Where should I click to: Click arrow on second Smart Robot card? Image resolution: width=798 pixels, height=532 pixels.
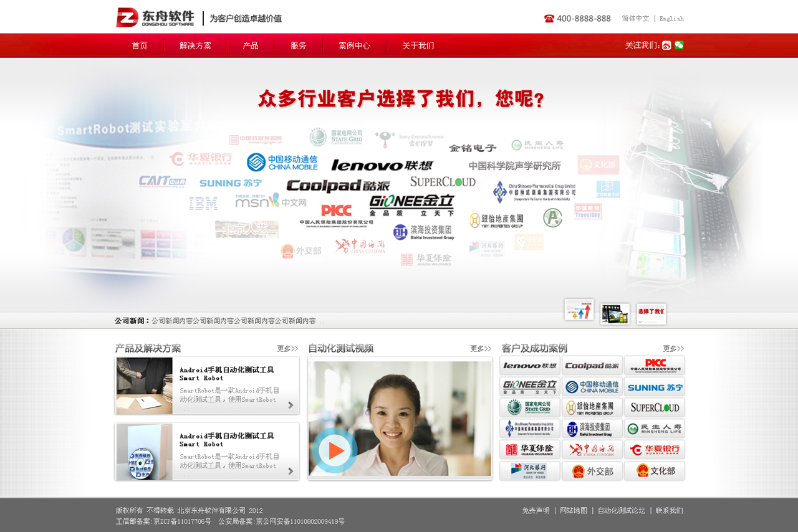(291, 471)
